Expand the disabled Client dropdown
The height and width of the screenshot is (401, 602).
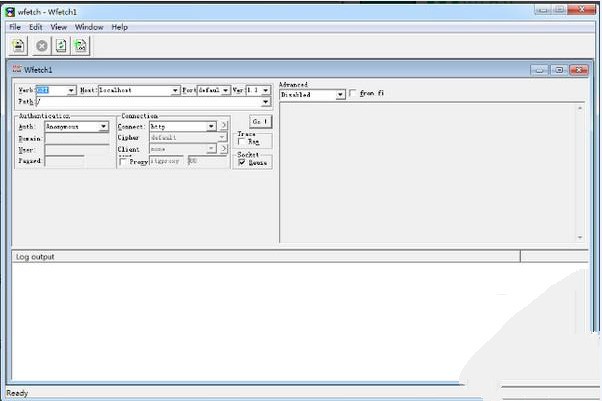click(x=211, y=148)
